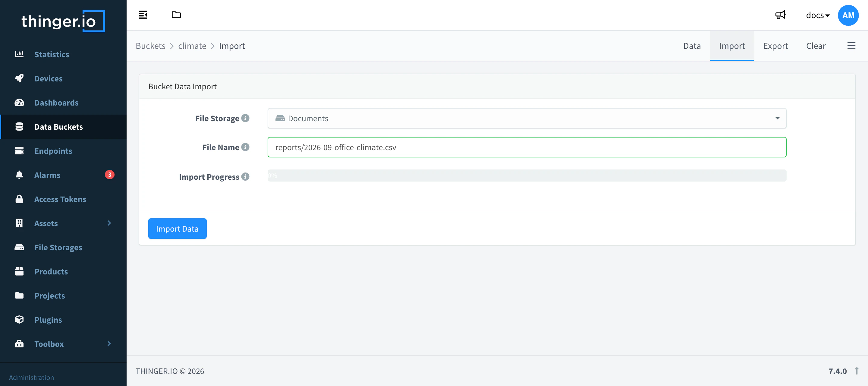868x386 pixels.
Task: Open Plugins in sidebar
Action: coord(63,320)
